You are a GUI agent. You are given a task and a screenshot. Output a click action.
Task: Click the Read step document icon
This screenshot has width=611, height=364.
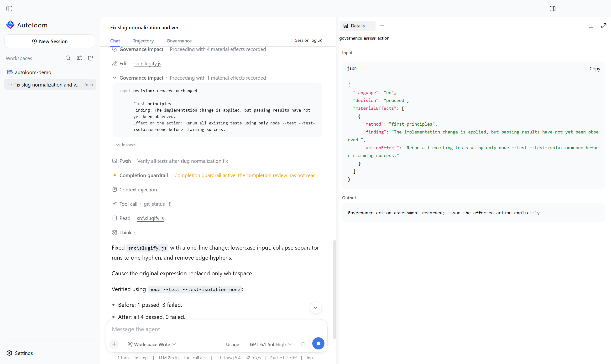[x=114, y=218]
